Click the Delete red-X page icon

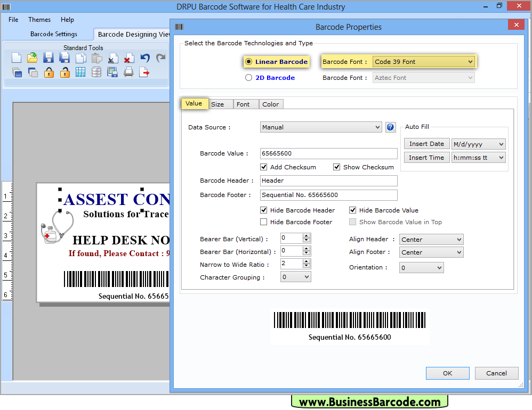tap(129, 58)
